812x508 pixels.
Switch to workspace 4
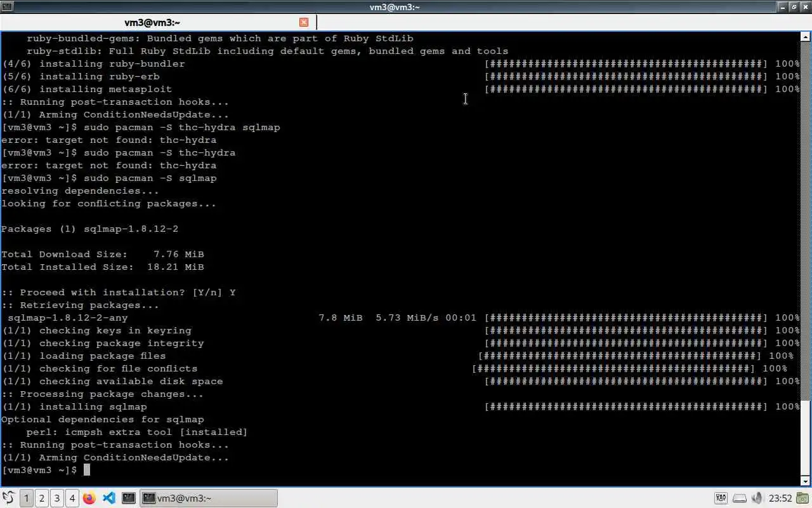point(72,498)
